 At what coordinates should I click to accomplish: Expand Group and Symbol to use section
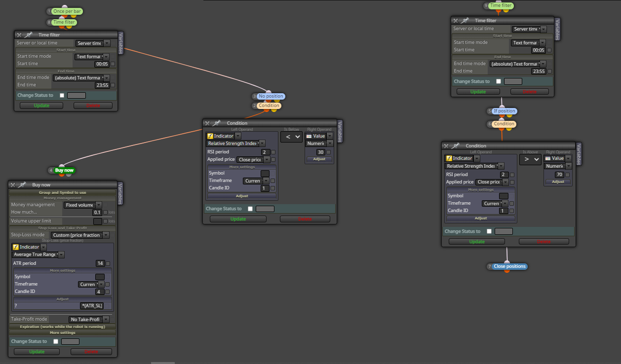tap(62, 192)
